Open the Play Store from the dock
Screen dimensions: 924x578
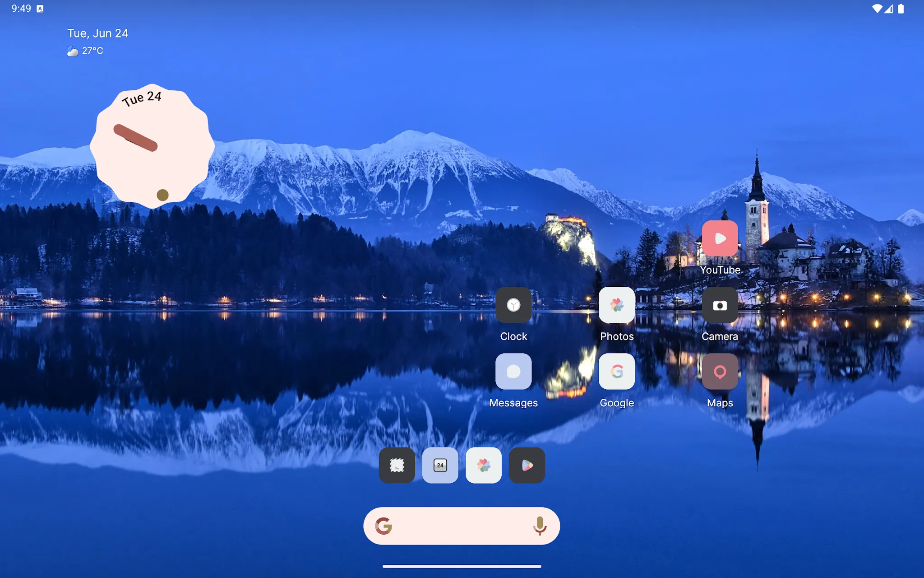pyautogui.click(x=526, y=465)
